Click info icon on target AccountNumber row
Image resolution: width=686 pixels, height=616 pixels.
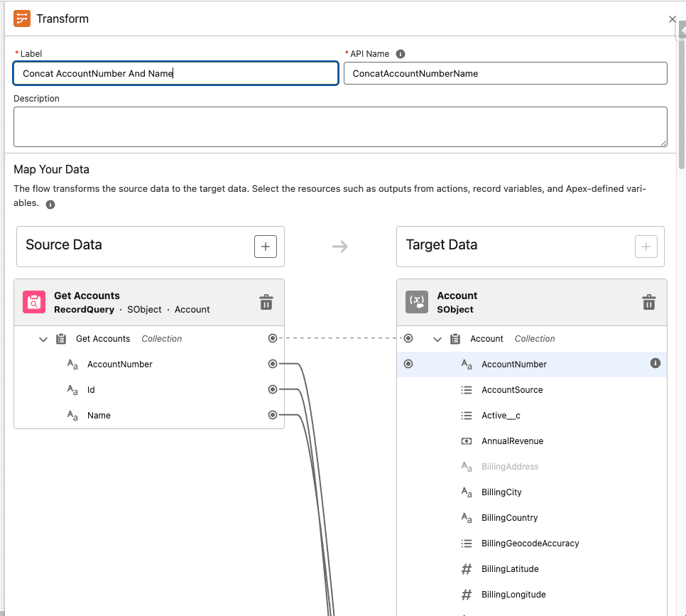click(x=655, y=364)
